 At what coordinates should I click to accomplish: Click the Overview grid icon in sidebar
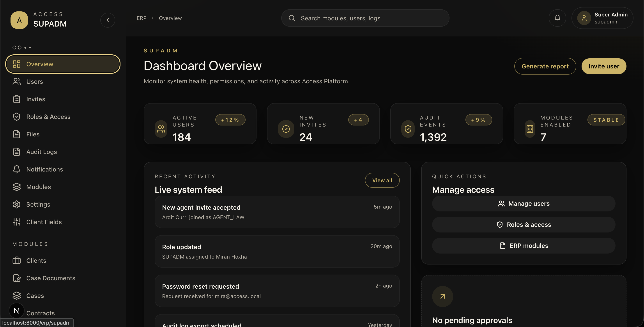16,64
